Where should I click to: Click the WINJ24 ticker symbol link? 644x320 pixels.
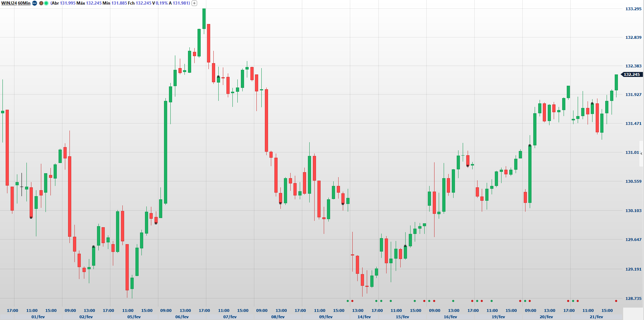click(9, 3)
